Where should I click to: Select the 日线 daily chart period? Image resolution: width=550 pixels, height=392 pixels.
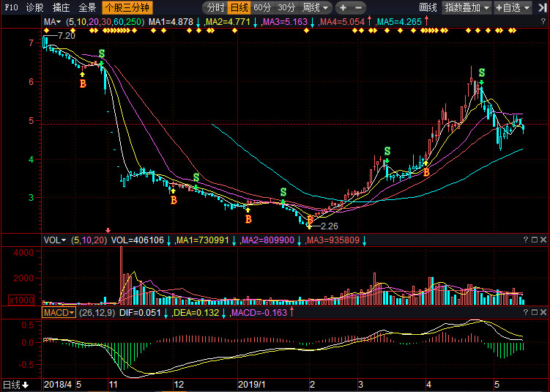tap(238, 7)
